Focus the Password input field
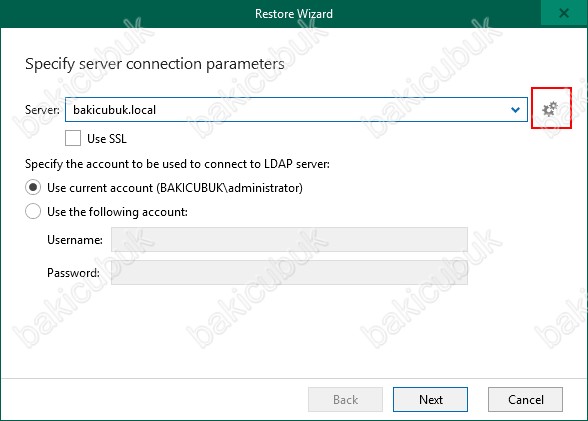The width and height of the screenshot is (588, 421). coord(289,273)
